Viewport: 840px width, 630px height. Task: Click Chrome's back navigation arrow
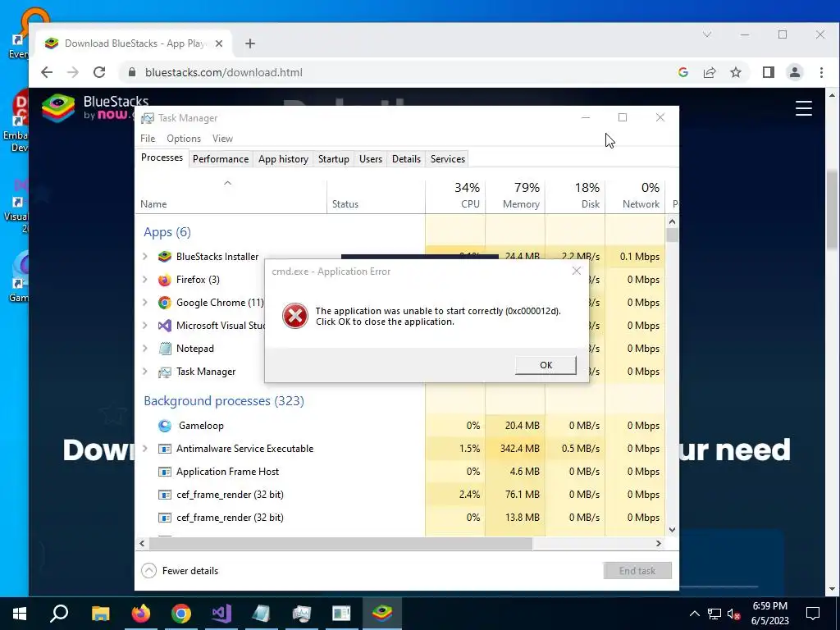(47, 72)
